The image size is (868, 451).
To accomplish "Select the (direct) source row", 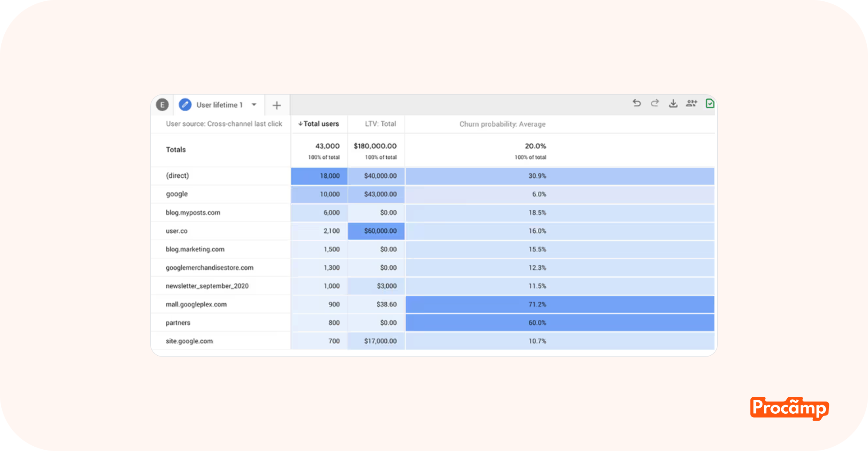I will point(178,176).
